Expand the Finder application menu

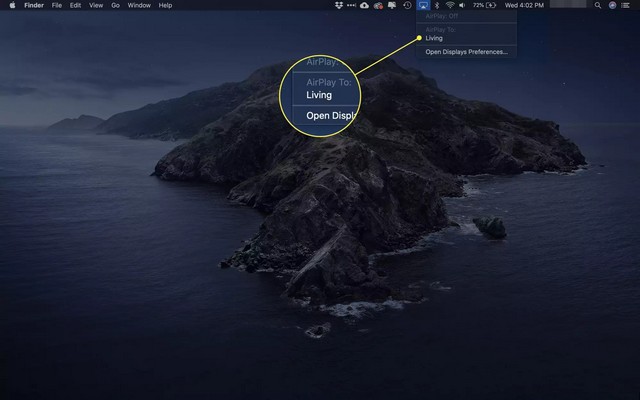(x=34, y=5)
